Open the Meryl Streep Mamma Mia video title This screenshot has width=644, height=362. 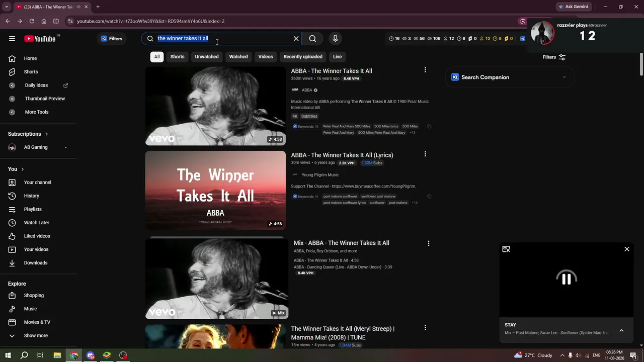343,333
